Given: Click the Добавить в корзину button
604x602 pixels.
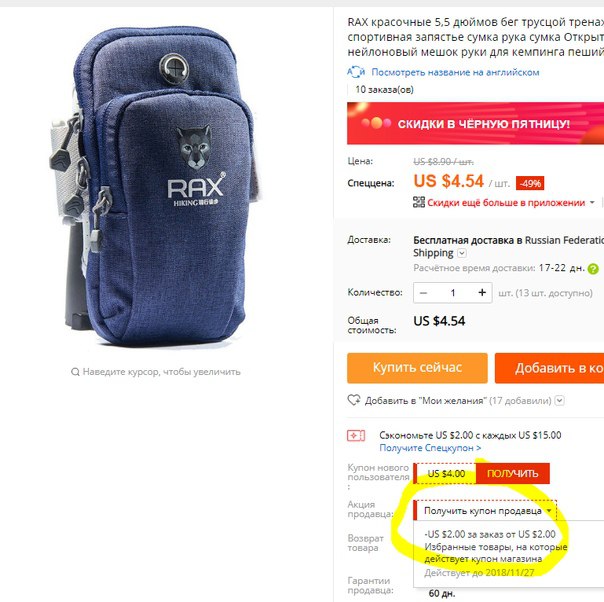Looking at the screenshot, I should click(549, 368).
